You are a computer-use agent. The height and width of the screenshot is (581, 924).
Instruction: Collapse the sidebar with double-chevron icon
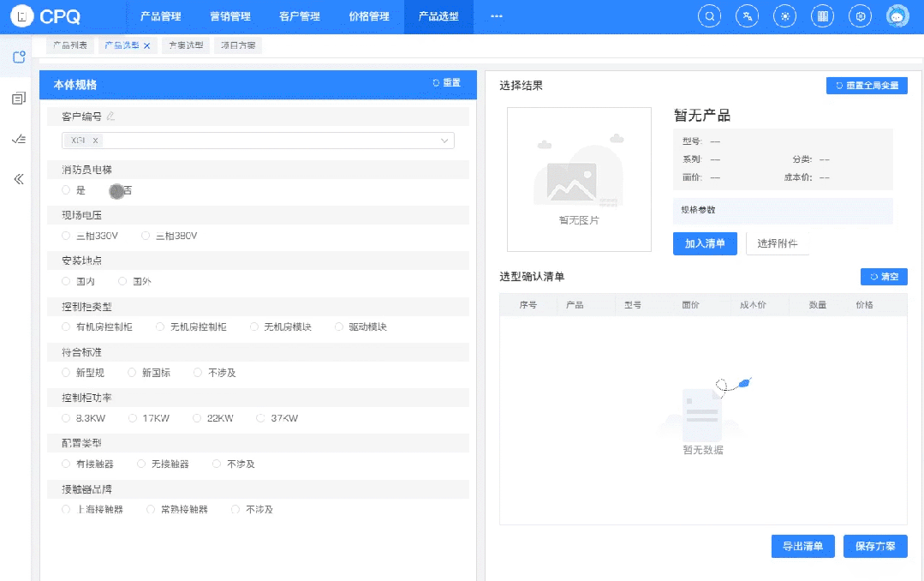pyautogui.click(x=19, y=179)
